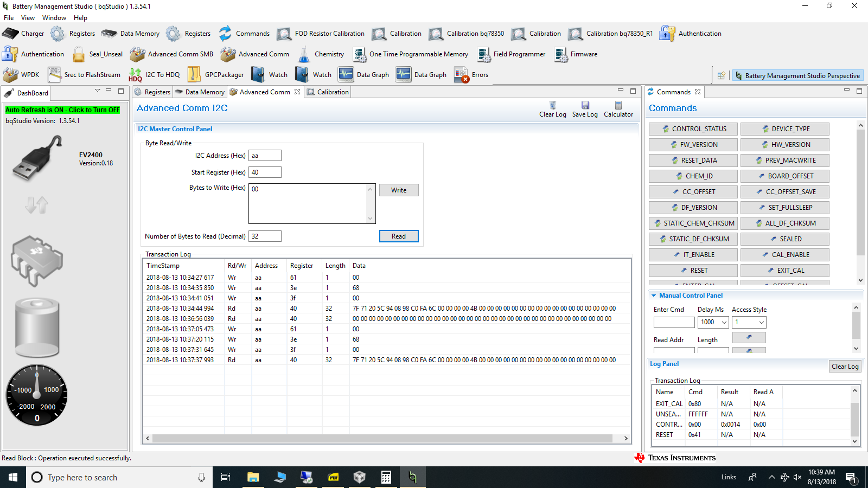Image resolution: width=868 pixels, height=488 pixels.
Task: Save the I2C transaction log
Action: click(585, 109)
